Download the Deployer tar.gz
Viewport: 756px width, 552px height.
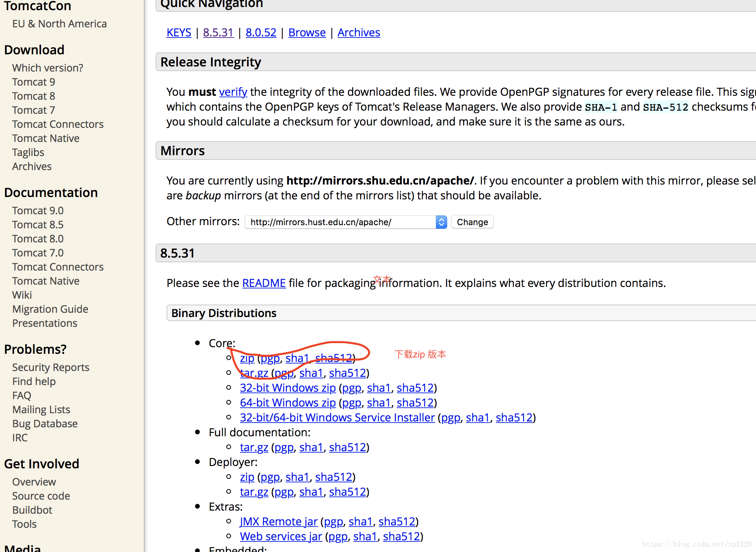[x=254, y=492]
